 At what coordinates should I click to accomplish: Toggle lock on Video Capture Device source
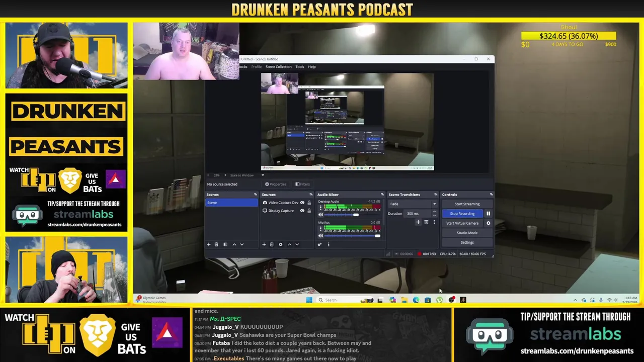click(309, 203)
